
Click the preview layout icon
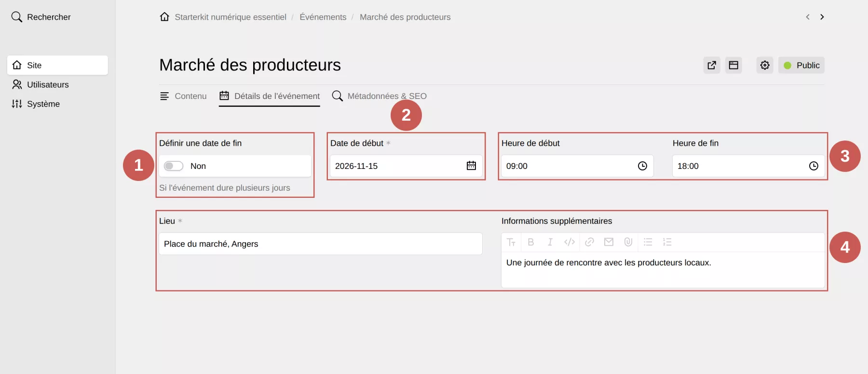pyautogui.click(x=733, y=65)
